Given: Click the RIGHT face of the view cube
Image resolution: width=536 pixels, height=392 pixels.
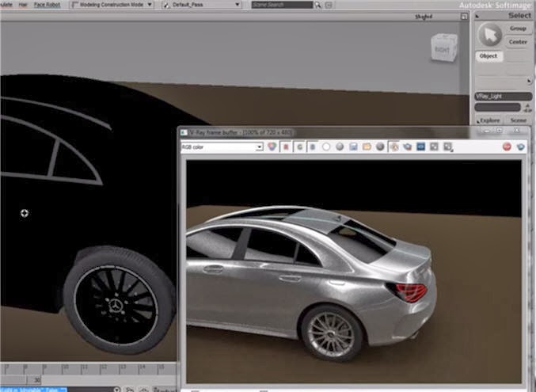Looking at the screenshot, I should pyautogui.click(x=442, y=50).
